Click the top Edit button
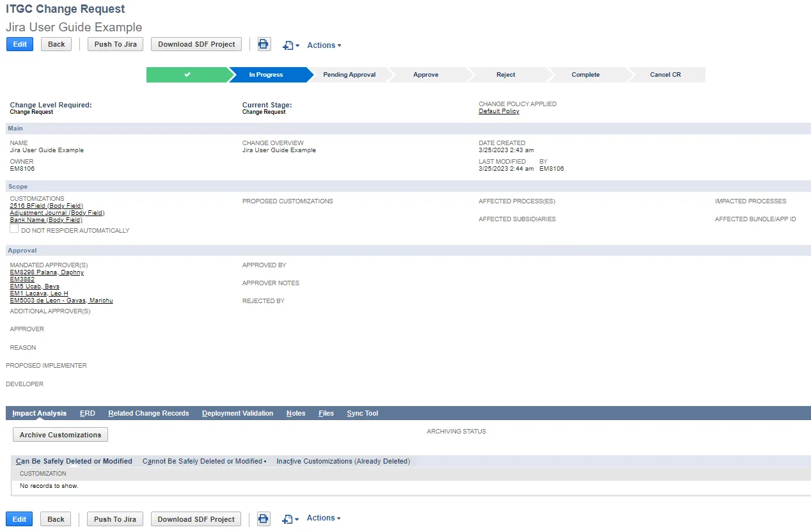811x532 pixels. point(20,44)
